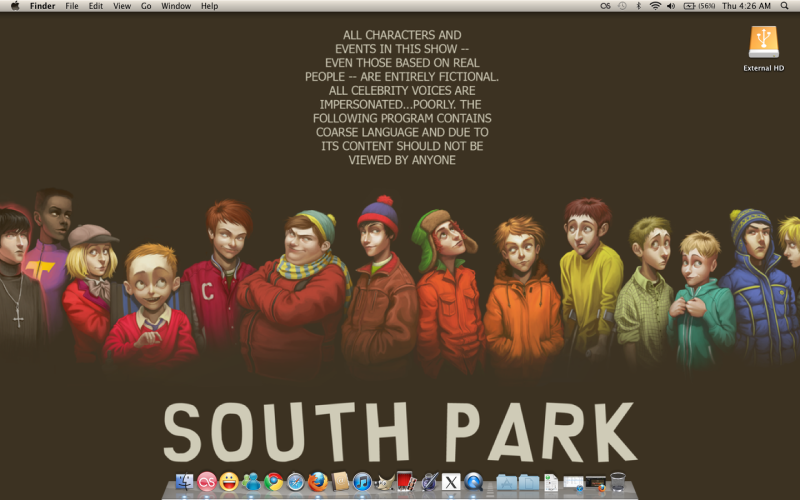Select the External HD drive icon
800x500 pixels.
coord(763,42)
